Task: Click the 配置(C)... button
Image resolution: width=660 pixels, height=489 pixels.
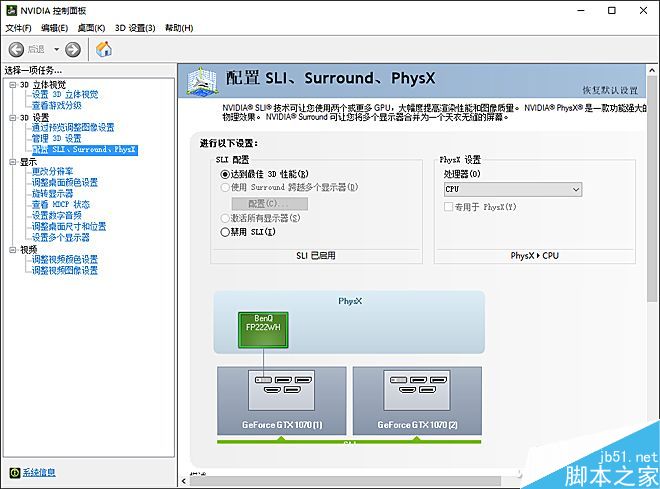Action: click(x=269, y=204)
